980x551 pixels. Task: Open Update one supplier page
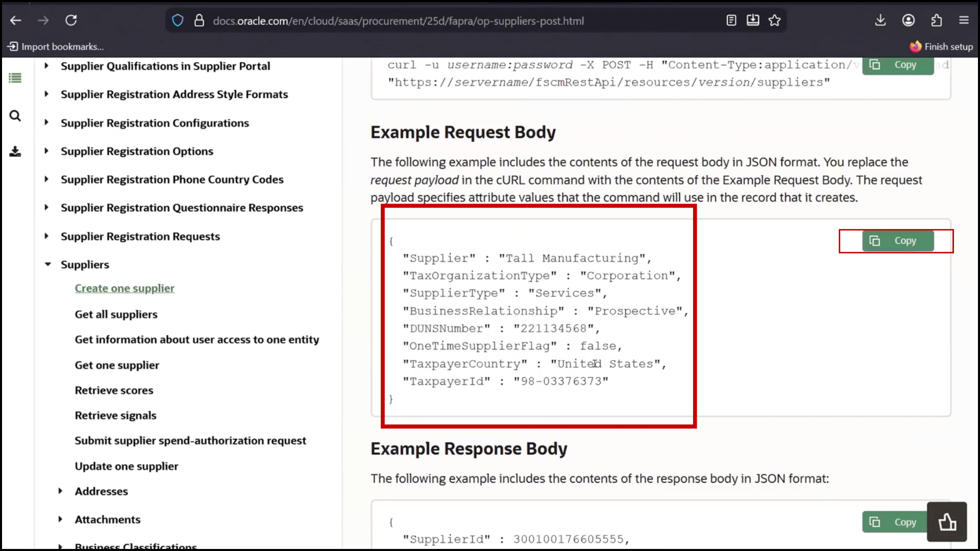(127, 466)
